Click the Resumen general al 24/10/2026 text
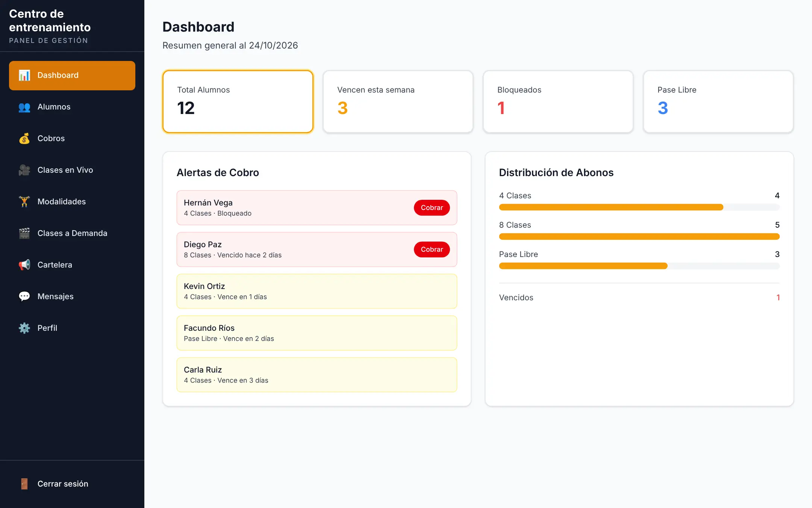The height and width of the screenshot is (508, 812). (x=230, y=46)
